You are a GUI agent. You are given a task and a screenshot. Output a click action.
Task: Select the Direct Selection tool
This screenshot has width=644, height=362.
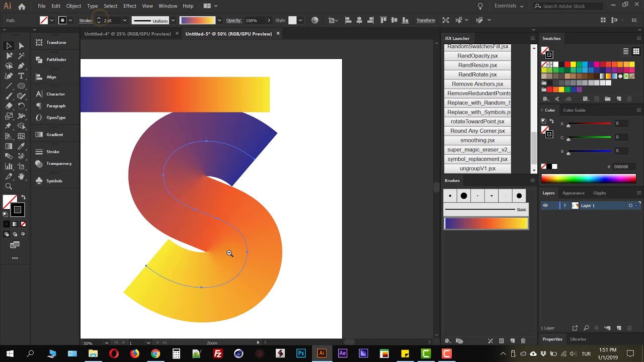point(21,46)
